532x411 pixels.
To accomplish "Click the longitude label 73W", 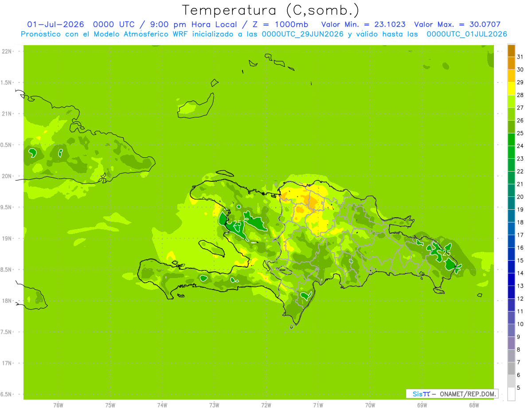I will click(x=214, y=405).
